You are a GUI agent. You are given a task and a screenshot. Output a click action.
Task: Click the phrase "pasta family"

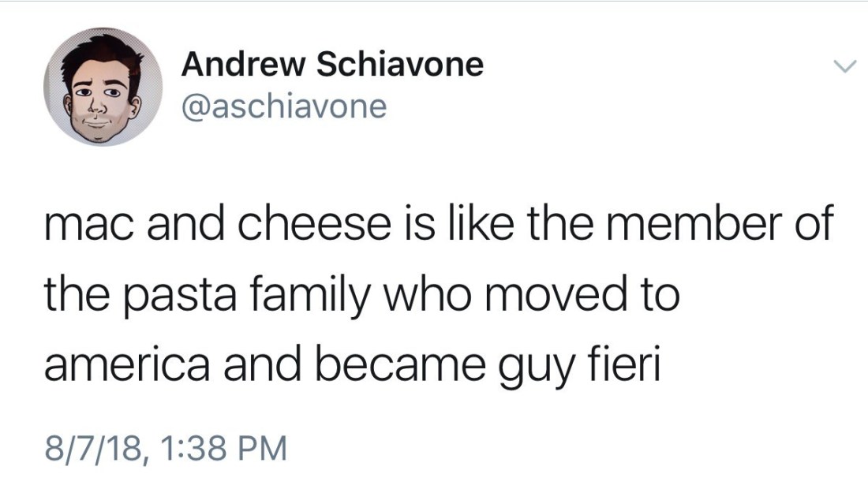(226, 296)
